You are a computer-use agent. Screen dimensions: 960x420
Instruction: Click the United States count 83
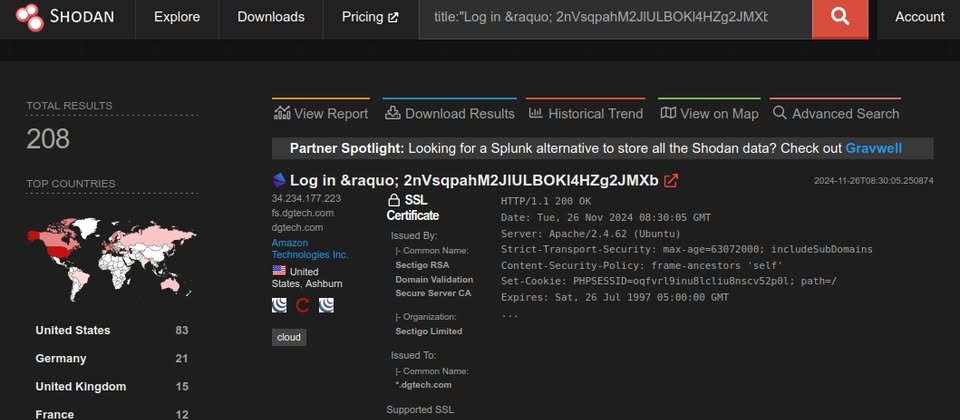181,331
